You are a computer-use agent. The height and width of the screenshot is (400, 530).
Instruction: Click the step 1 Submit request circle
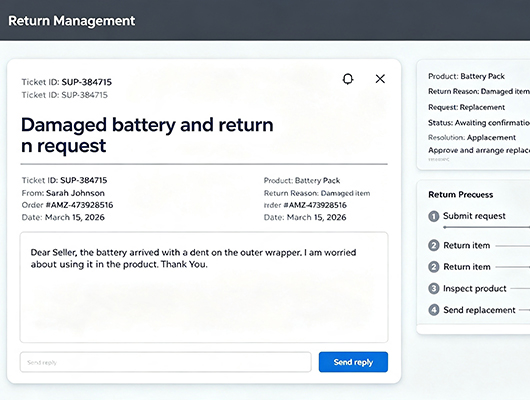click(x=434, y=216)
